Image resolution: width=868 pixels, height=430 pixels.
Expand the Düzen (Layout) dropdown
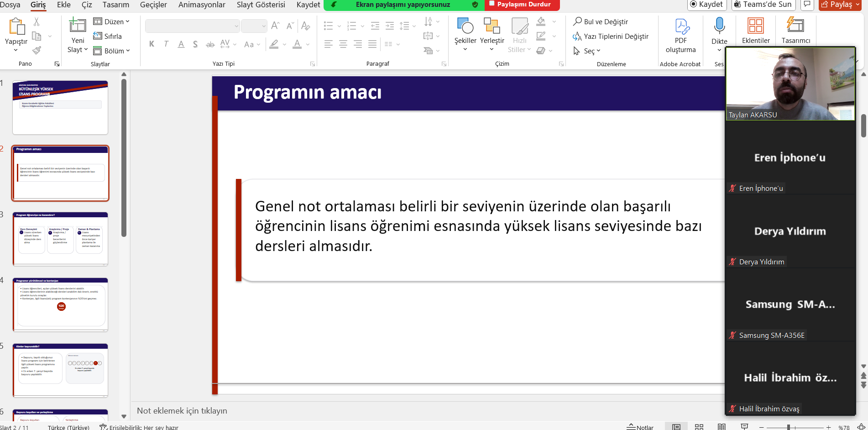[112, 21]
